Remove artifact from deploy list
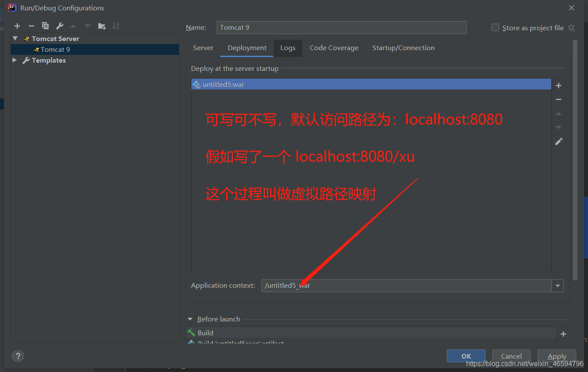This screenshot has width=588, height=372. [x=559, y=99]
